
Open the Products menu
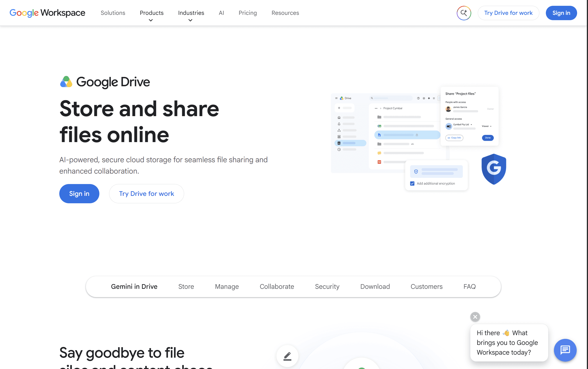[x=152, y=13]
